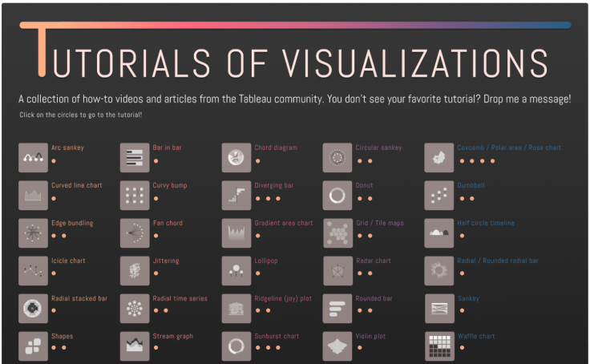
Task: Open the second Edge bundling tutorial circle
Action: pos(64,236)
